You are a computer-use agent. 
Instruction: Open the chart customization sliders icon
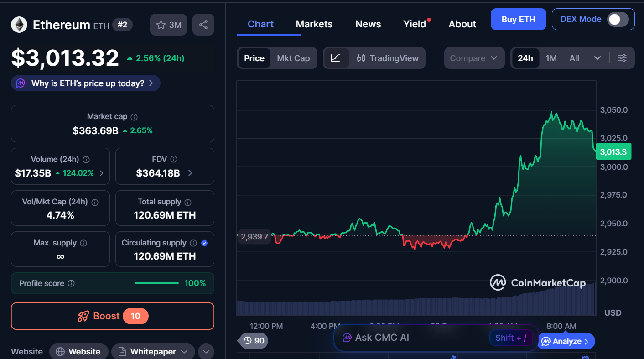[x=623, y=58]
